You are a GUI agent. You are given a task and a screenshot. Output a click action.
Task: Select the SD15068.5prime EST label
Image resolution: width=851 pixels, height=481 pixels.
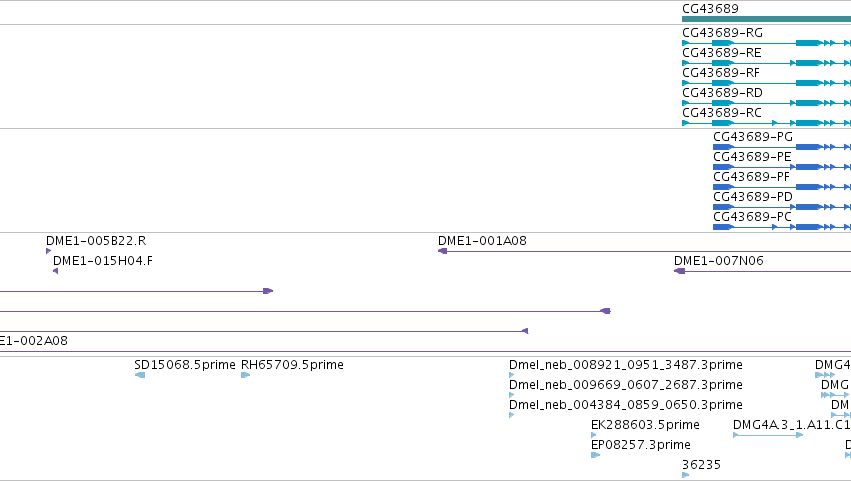tap(185, 365)
